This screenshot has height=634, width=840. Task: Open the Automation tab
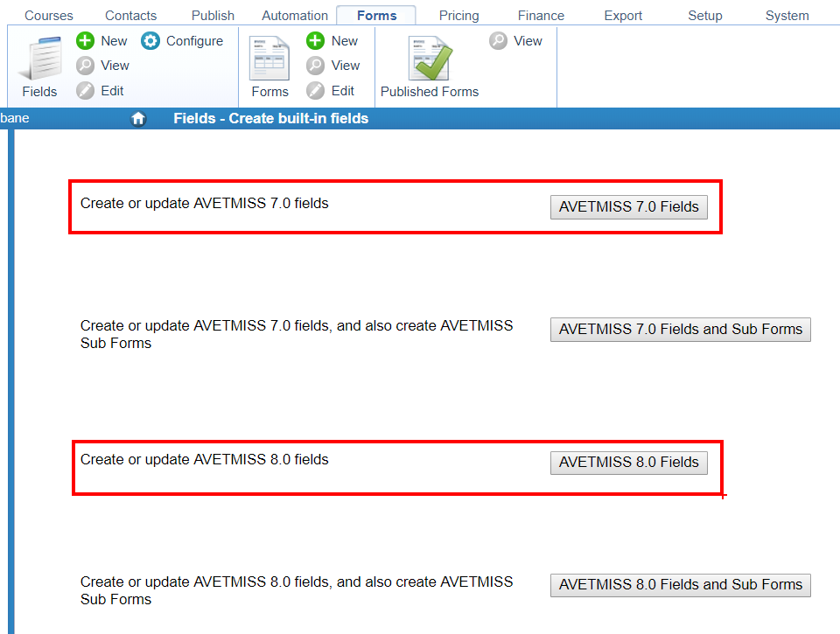click(x=295, y=16)
